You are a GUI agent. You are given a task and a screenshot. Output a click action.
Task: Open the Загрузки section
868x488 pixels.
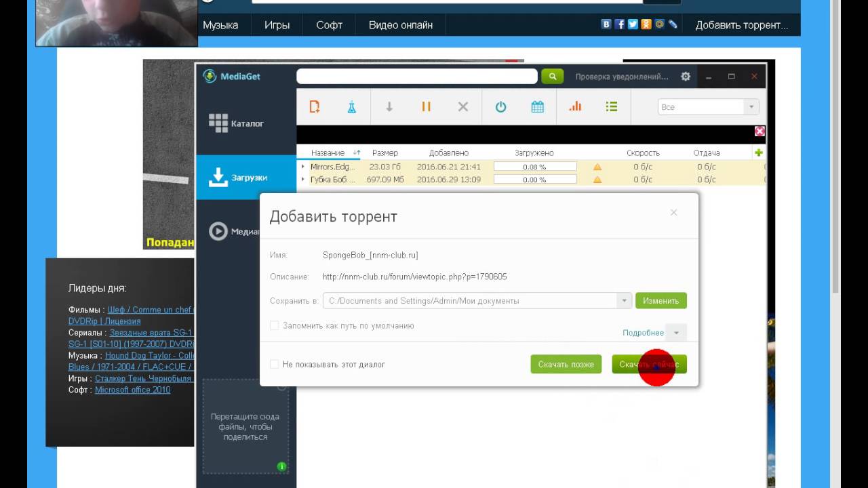(x=246, y=177)
